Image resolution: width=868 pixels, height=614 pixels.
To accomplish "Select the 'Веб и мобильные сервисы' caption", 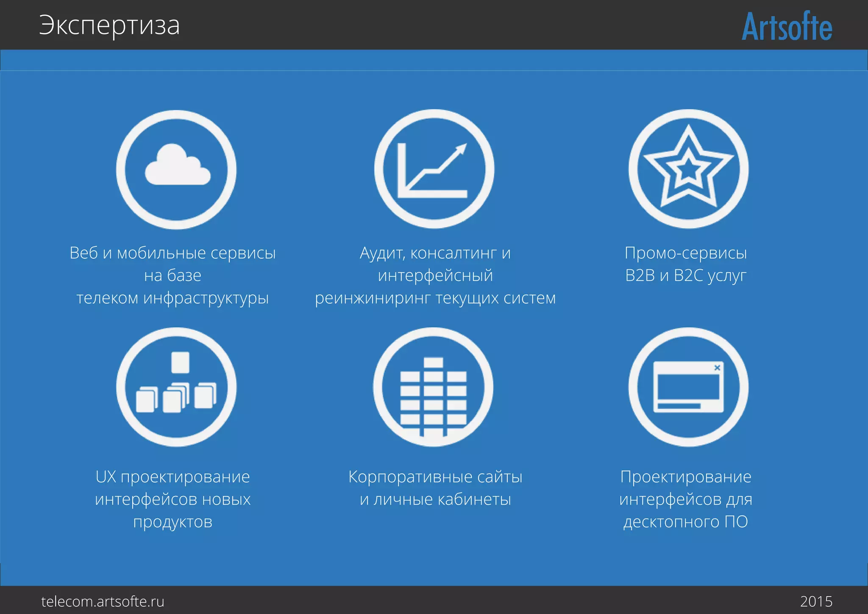I will (x=172, y=253).
